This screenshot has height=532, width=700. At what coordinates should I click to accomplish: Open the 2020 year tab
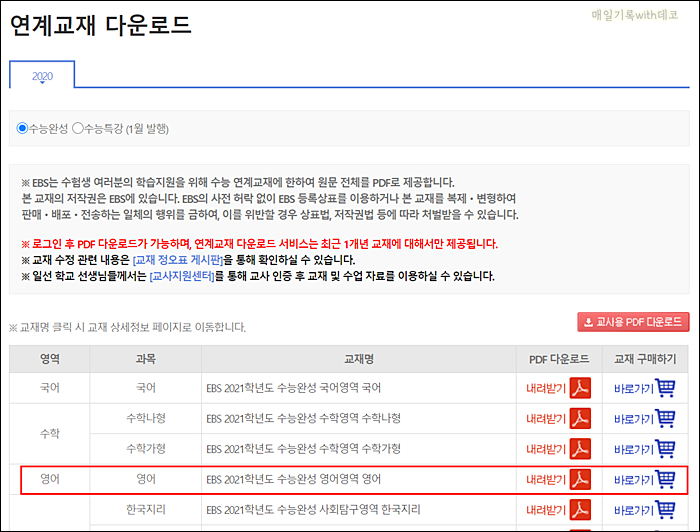click(42, 76)
